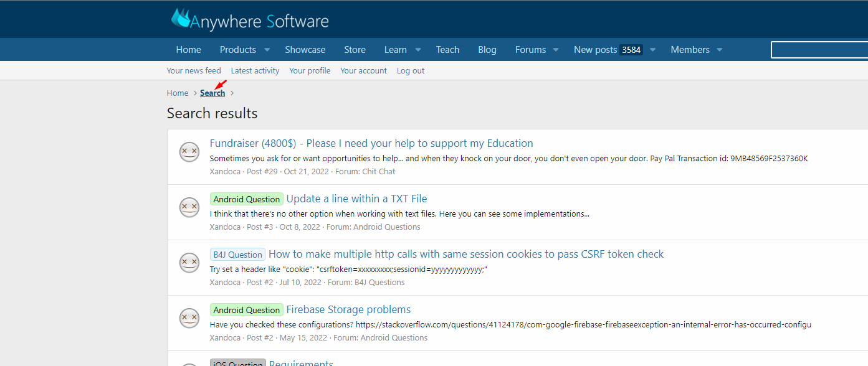The width and height of the screenshot is (868, 366).
Task: Open avatar on Firebase Storage problems row
Action: click(189, 318)
